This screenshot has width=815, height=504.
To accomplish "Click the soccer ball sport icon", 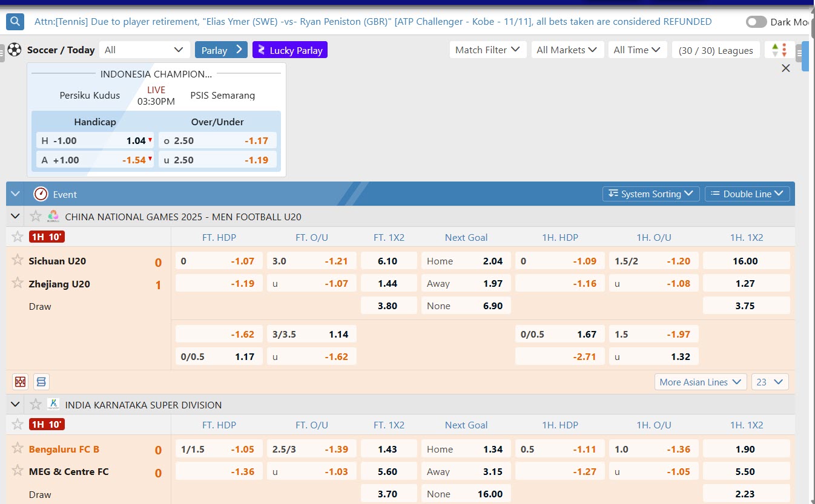I will coord(15,50).
